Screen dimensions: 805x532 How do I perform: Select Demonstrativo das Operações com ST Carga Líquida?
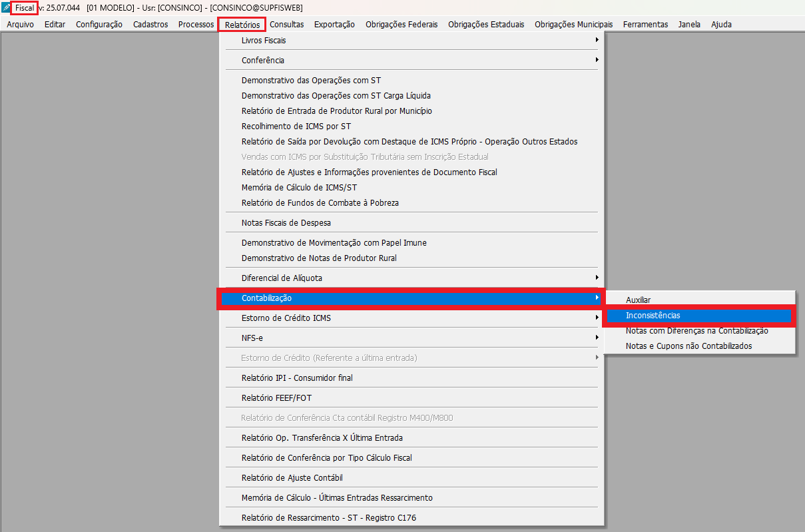click(411, 96)
